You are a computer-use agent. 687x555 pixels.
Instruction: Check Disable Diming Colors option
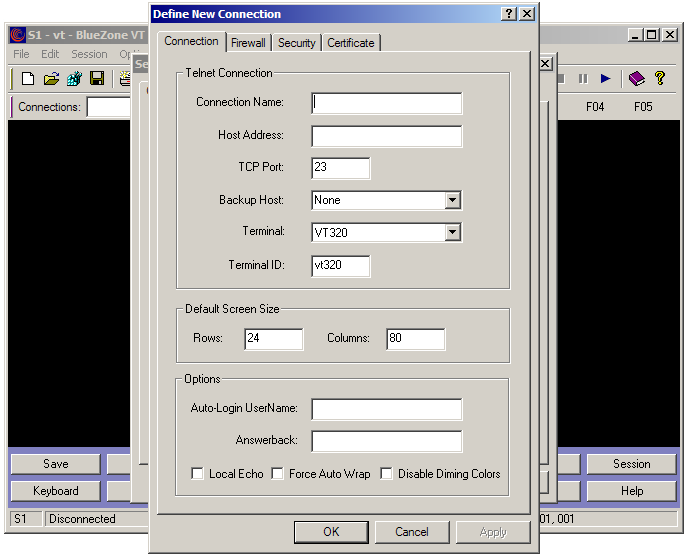tap(387, 474)
